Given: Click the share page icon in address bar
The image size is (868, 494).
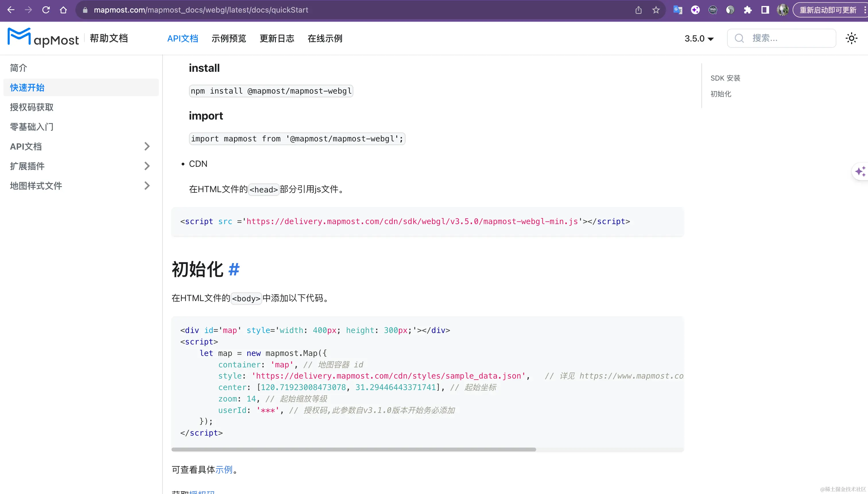Looking at the screenshot, I should click(639, 10).
